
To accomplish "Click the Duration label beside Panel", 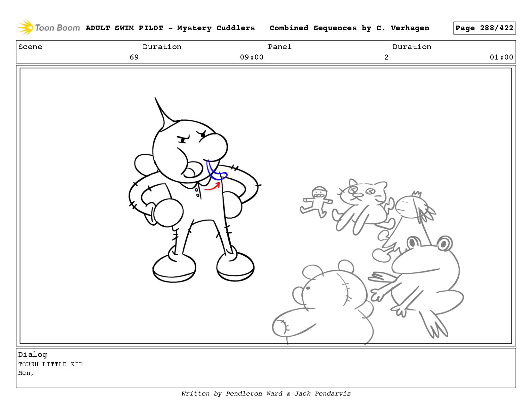I will pos(412,47).
